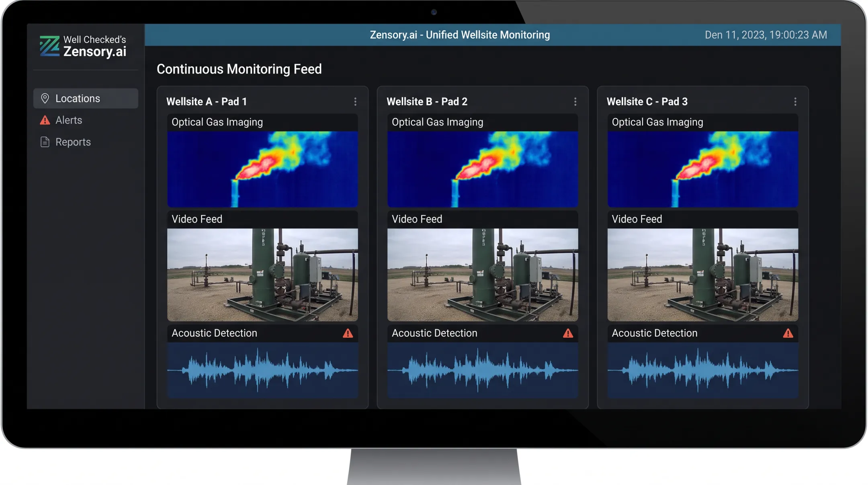Click Wellsite C Video Feed label
This screenshot has width=868, height=485.
pyautogui.click(x=637, y=219)
